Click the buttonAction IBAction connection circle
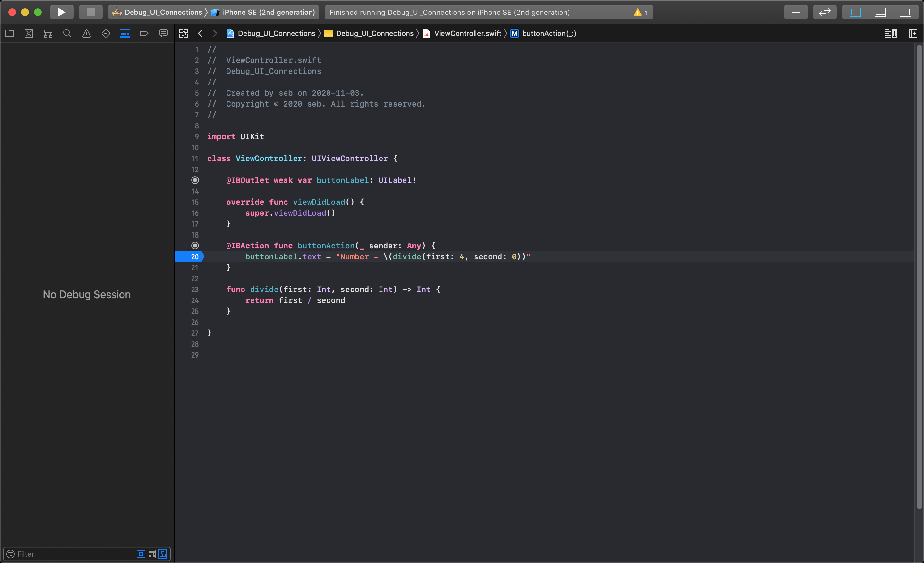The image size is (924, 563). (195, 246)
